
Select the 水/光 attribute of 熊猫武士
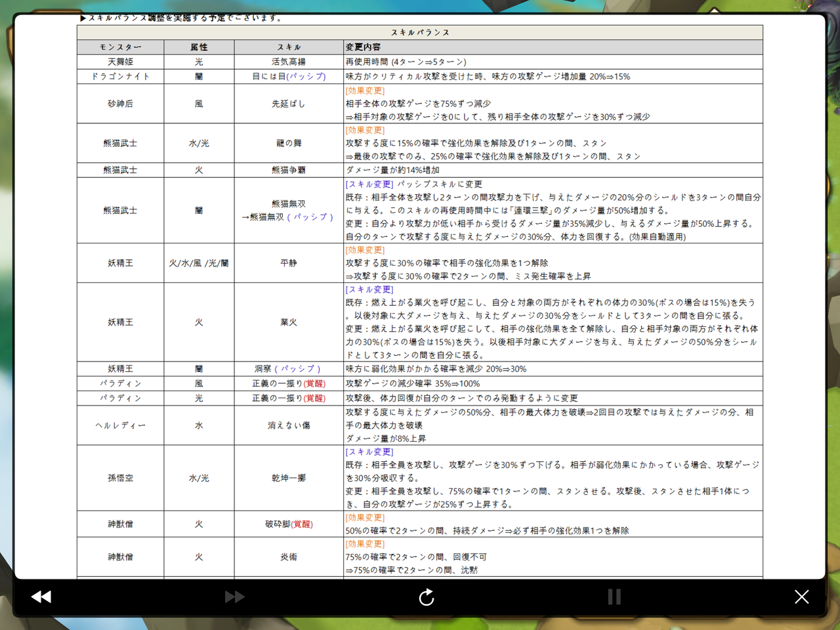(199, 143)
